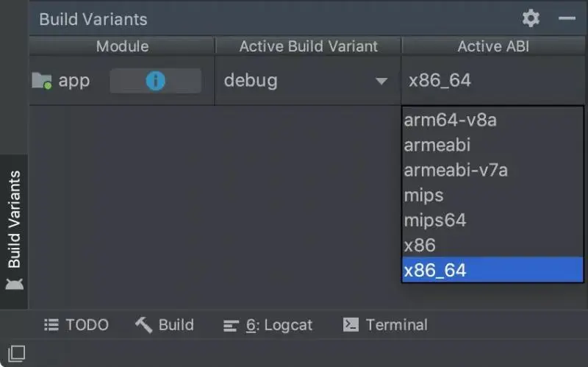588x367 pixels.
Task: Click the Android icon in left sidebar
Action: pyautogui.click(x=14, y=284)
